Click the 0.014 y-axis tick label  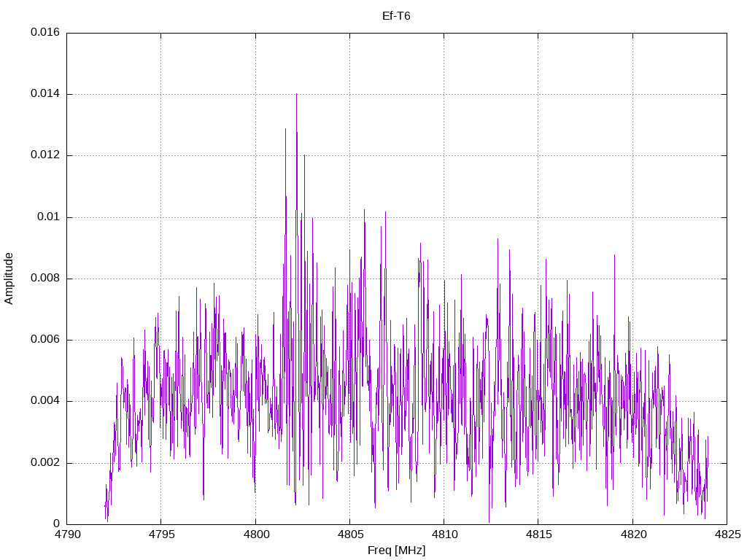[45, 94]
